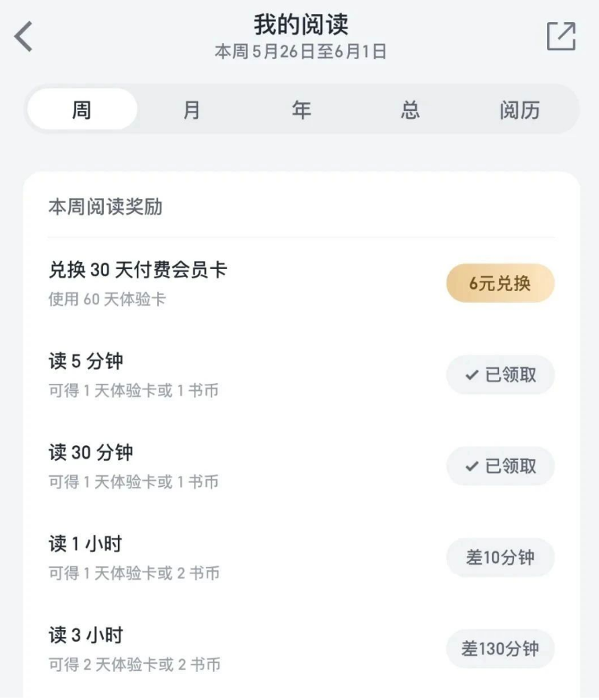Click the 差130分钟 button
Viewport: 599px width, 700px height.
coord(501,649)
